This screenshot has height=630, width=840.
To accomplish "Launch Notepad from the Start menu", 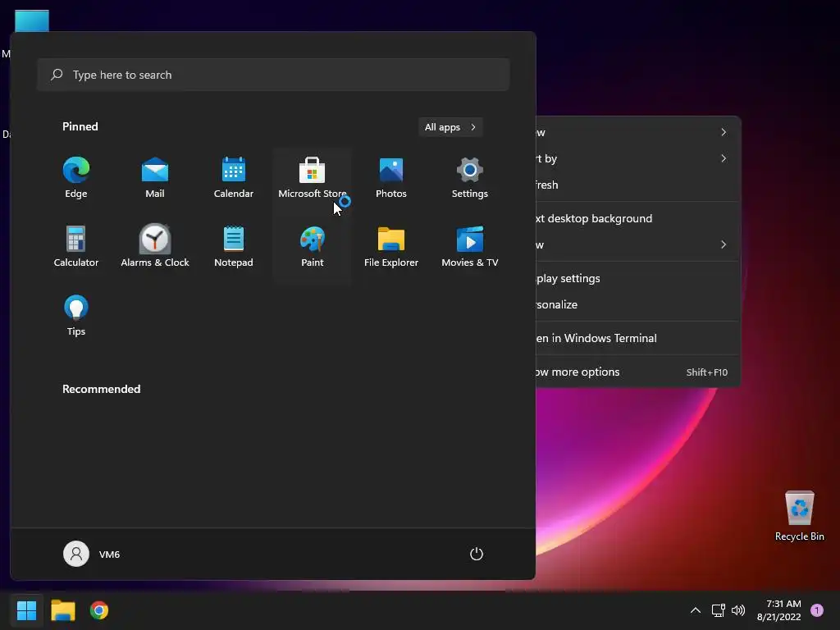I will pos(234,247).
